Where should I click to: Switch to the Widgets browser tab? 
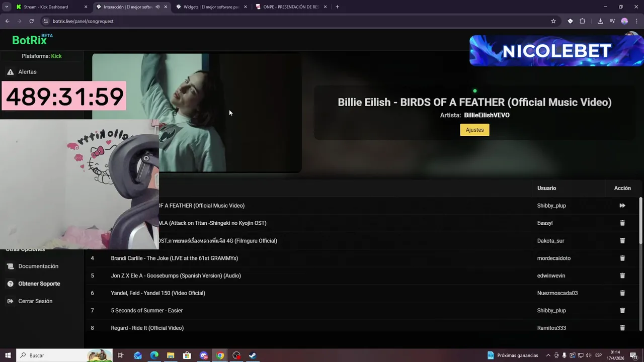[x=211, y=7]
